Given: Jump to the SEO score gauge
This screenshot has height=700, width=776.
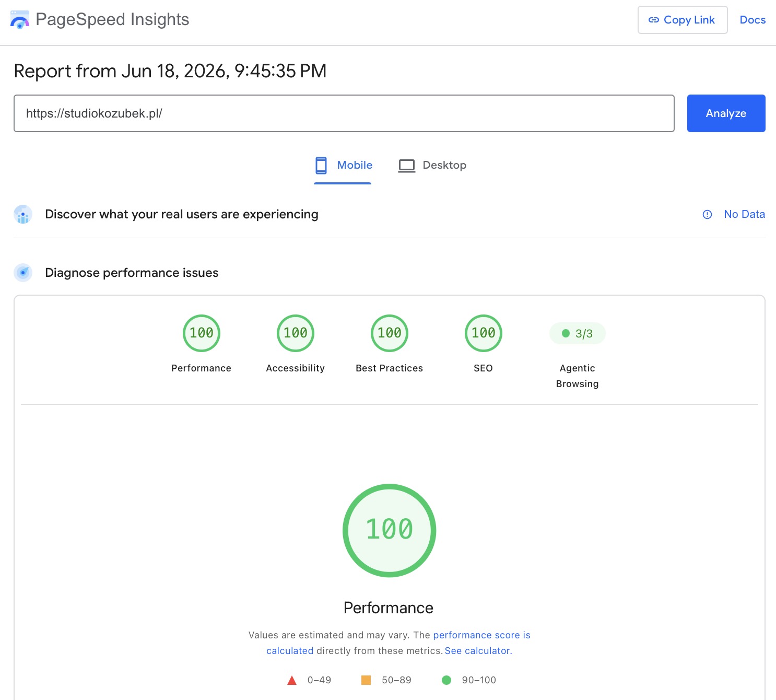Looking at the screenshot, I should [484, 333].
